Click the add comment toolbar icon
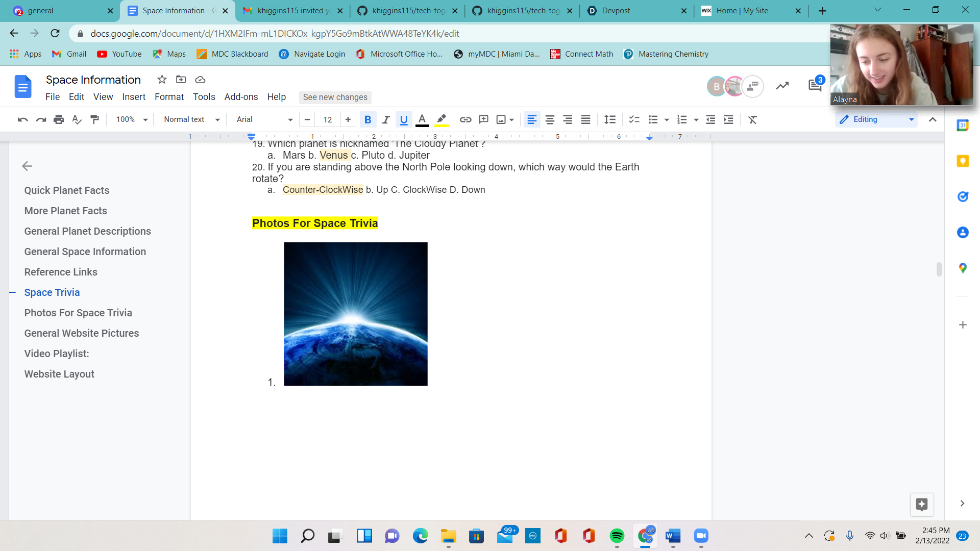Screen dimensions: 980x551 click(x=483, y=119)
